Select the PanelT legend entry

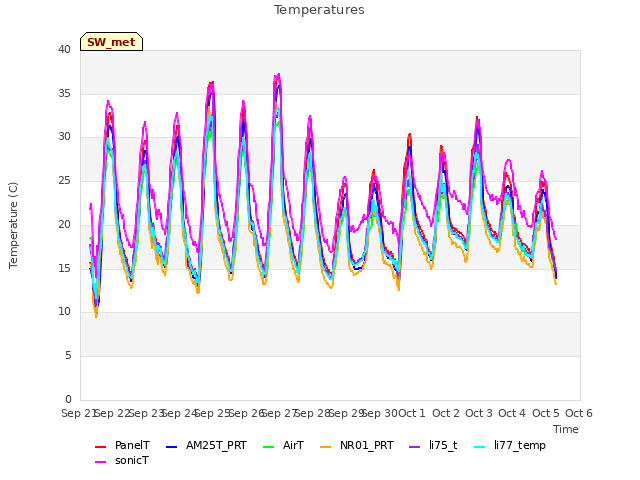coord(122,445)
